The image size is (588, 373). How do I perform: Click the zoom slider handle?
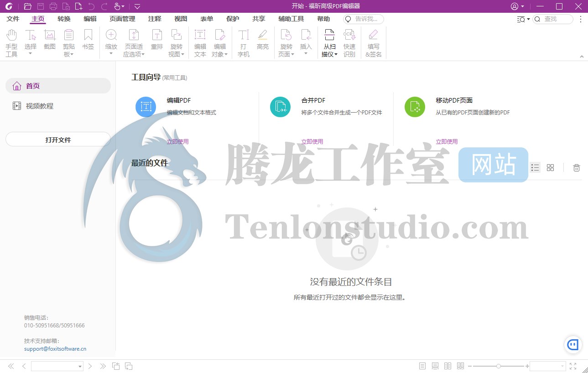point(499,366)
